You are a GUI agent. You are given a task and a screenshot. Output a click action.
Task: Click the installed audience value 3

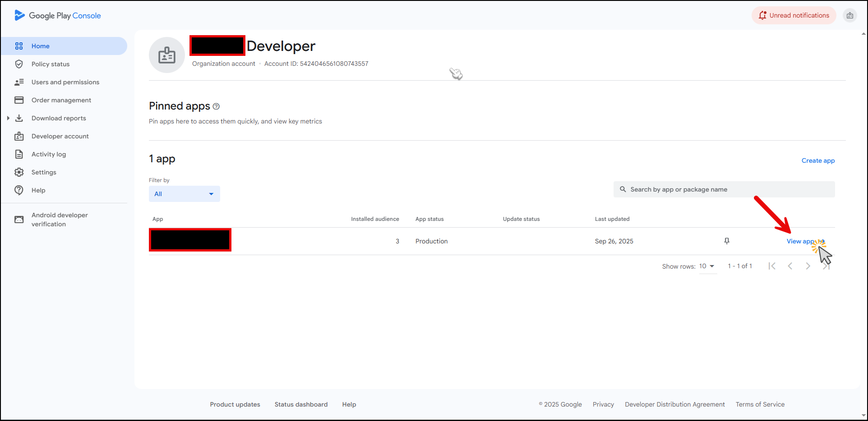[x=397, y=241]
